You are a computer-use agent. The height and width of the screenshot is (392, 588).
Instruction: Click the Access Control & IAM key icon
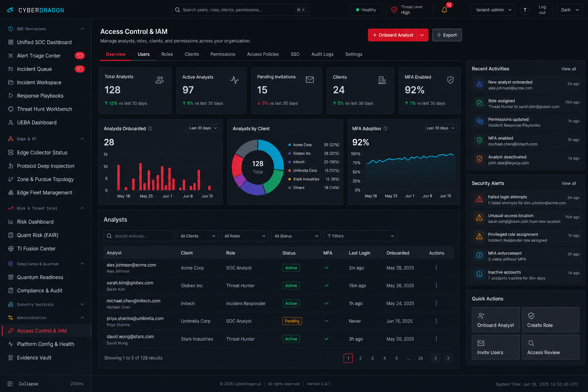[x=11, y=331]
